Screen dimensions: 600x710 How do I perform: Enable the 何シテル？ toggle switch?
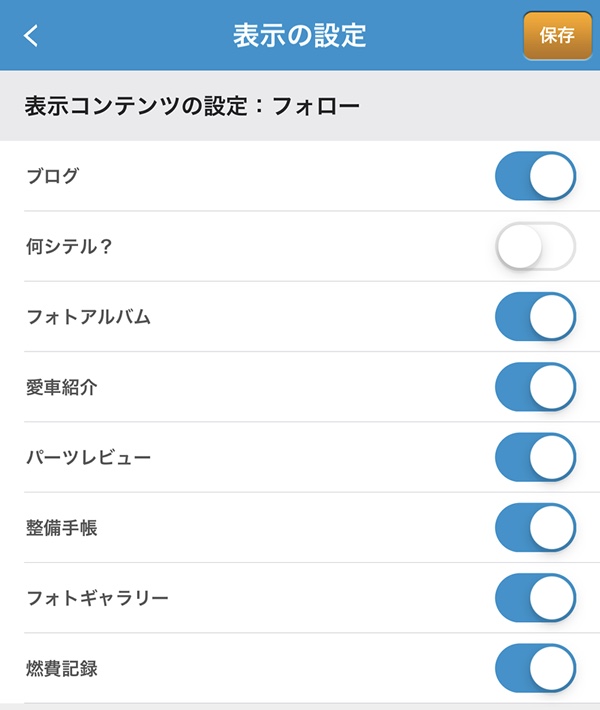tap(536, 246)
